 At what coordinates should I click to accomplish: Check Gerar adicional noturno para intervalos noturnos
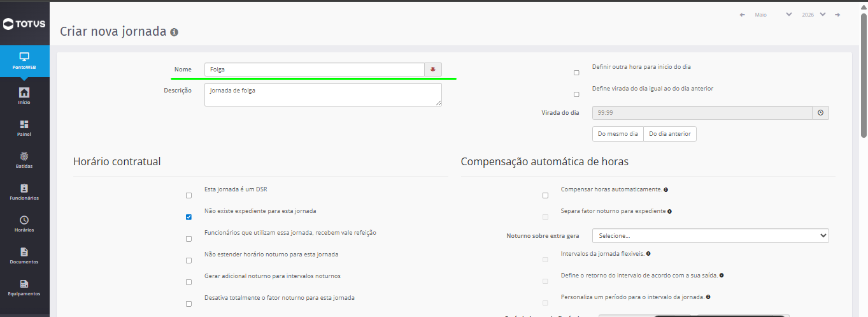click(x=189, y=282)
